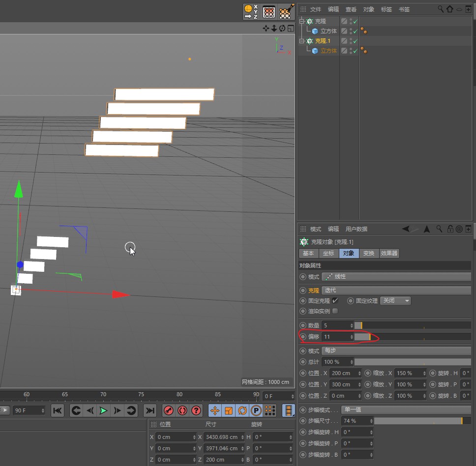Enable the 渲染实例 checkbox
The width and height of the screenshot is (476, 466).
[x=335, y=311]
